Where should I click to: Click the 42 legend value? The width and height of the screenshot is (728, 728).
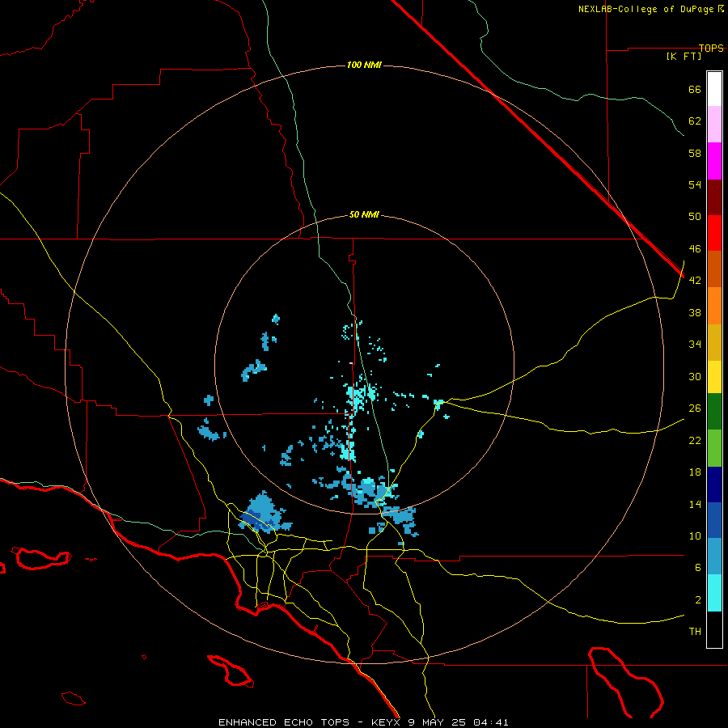click(695, 281)
